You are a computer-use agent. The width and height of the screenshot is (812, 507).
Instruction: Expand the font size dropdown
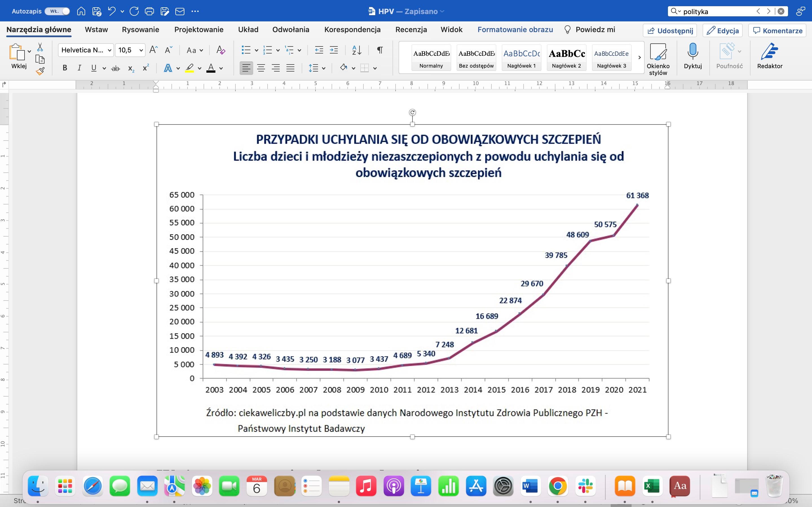(x=141, y=50)
